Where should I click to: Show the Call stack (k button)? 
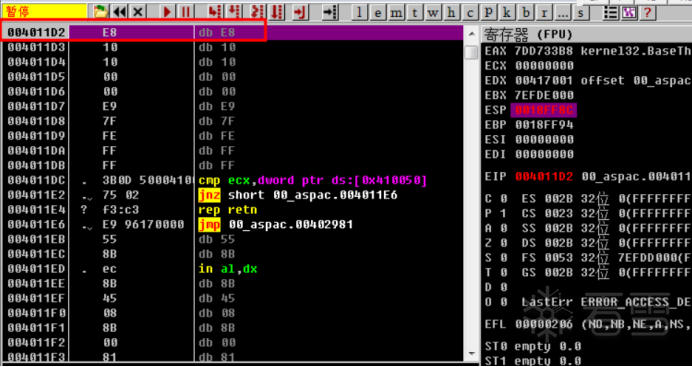pyautogui.click(x=507, y=12)
